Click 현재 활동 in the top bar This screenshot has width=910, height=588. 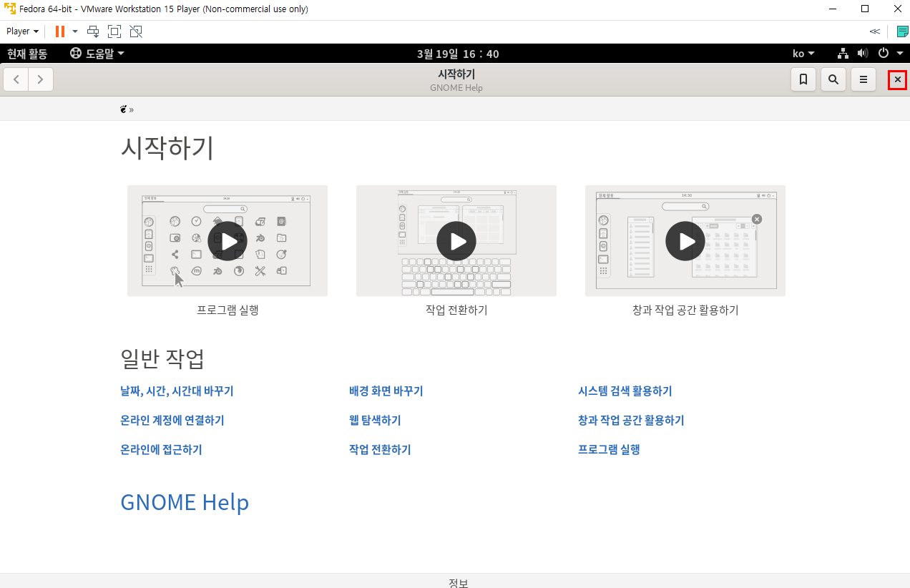coord(27,54)
